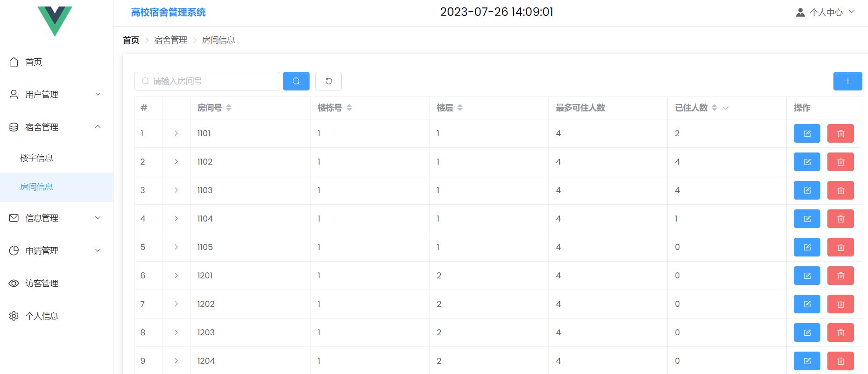This screenshot has width=868, height=374.
Task: Expand the 申请管理 sidebar submenu
Action: [x=98, y=250]
